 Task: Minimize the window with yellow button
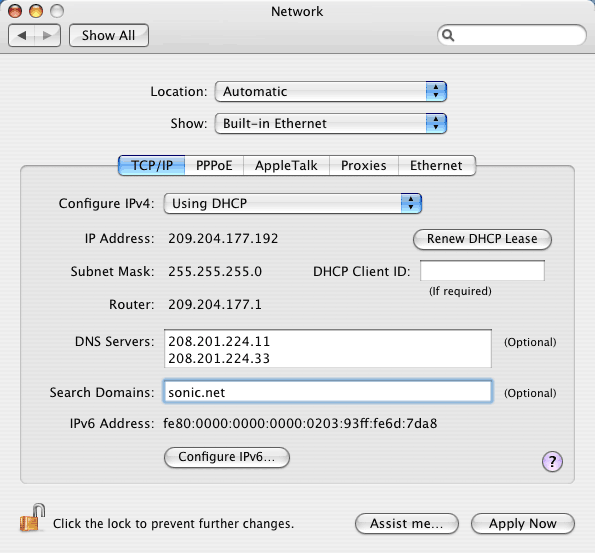coord(36,11)
